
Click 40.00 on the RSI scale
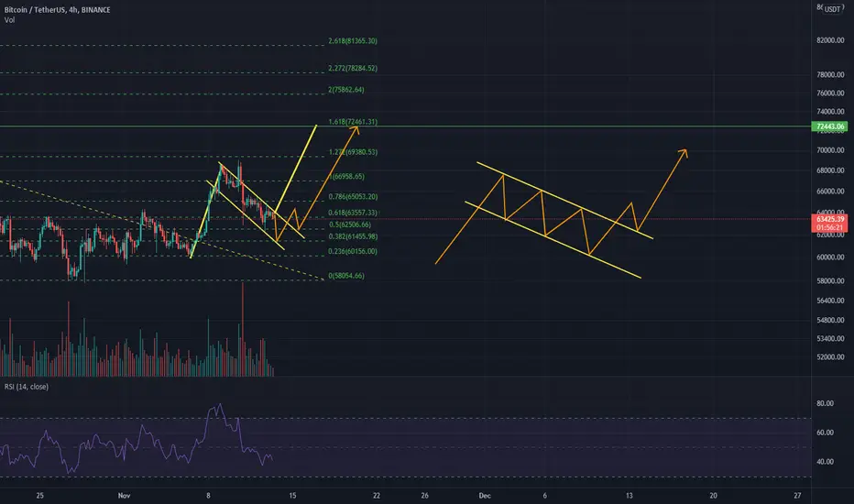pos(825,462)
